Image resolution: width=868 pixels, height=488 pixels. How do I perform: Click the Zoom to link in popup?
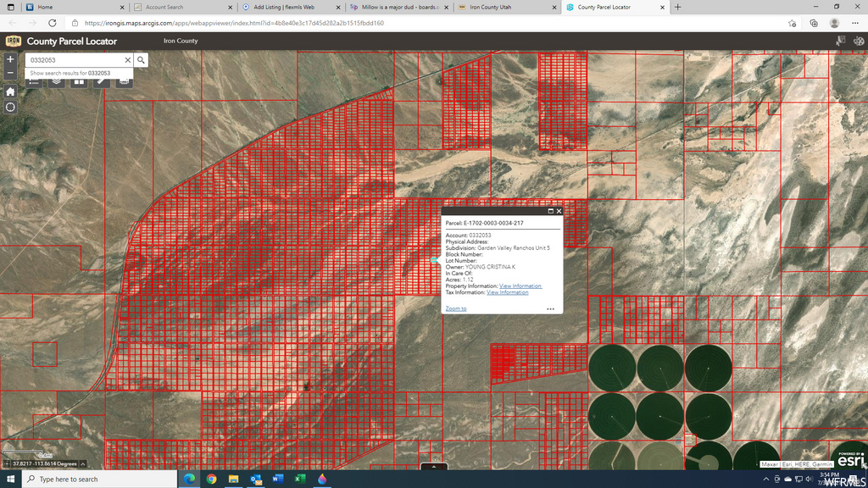point(456,309)
